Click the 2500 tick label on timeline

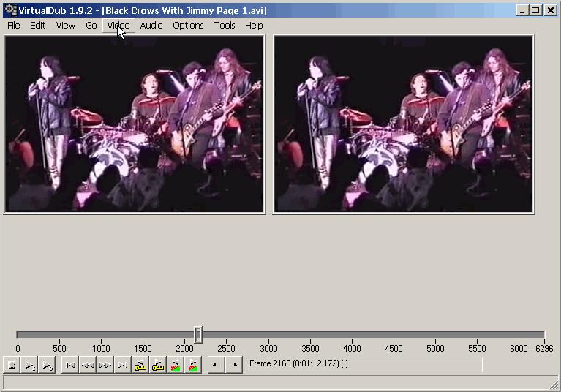click(x=227, y=348)
